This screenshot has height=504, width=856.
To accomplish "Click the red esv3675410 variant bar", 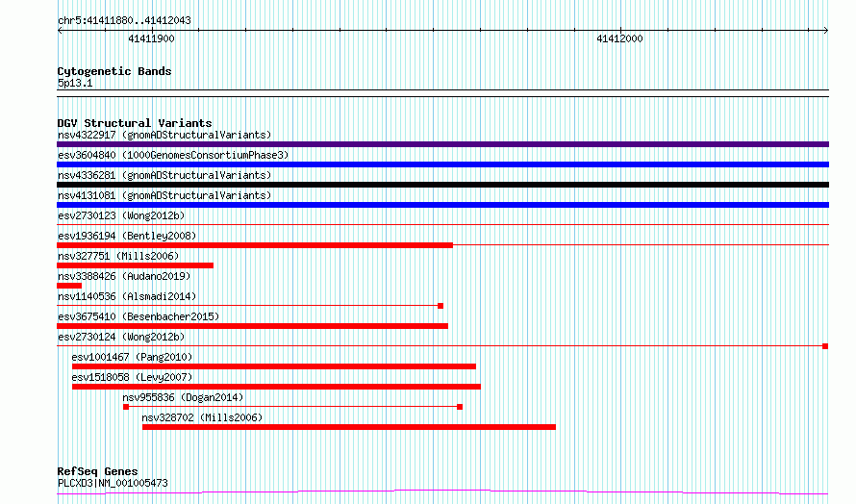I will tap(253, 326).
